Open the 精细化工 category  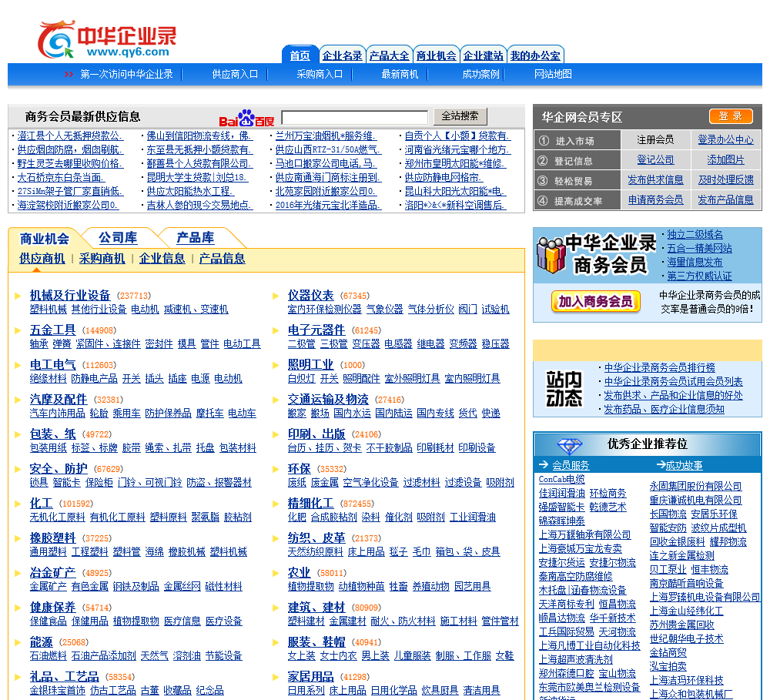(x=310, y=504)
